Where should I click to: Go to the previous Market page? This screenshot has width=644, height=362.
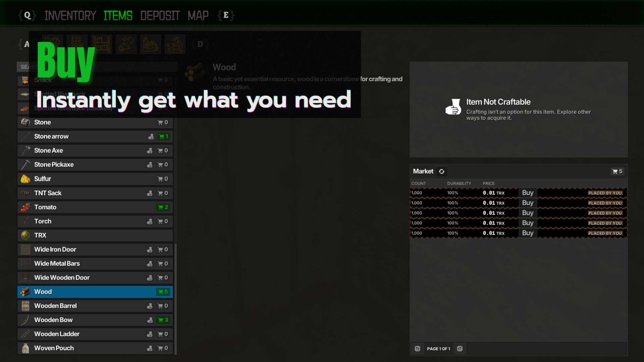coord(418,349)
